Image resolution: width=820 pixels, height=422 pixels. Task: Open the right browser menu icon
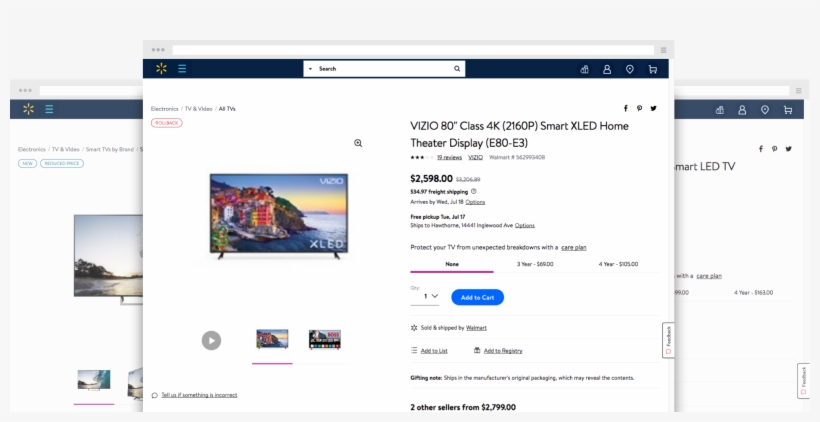pos(799,90)
